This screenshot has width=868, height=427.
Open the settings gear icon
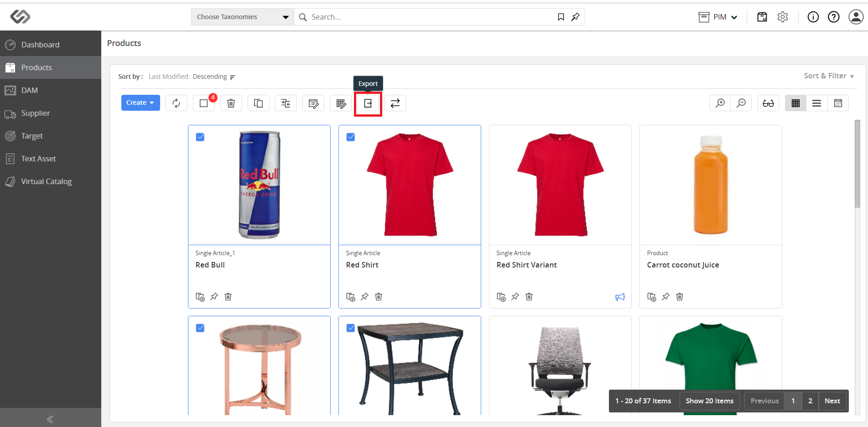click(783, 17)
